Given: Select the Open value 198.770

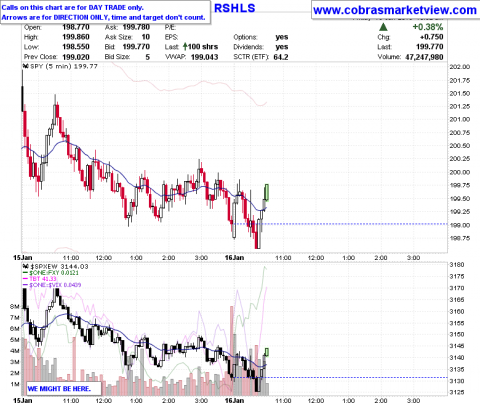Looking at the screenshot, I should point(76,27).
